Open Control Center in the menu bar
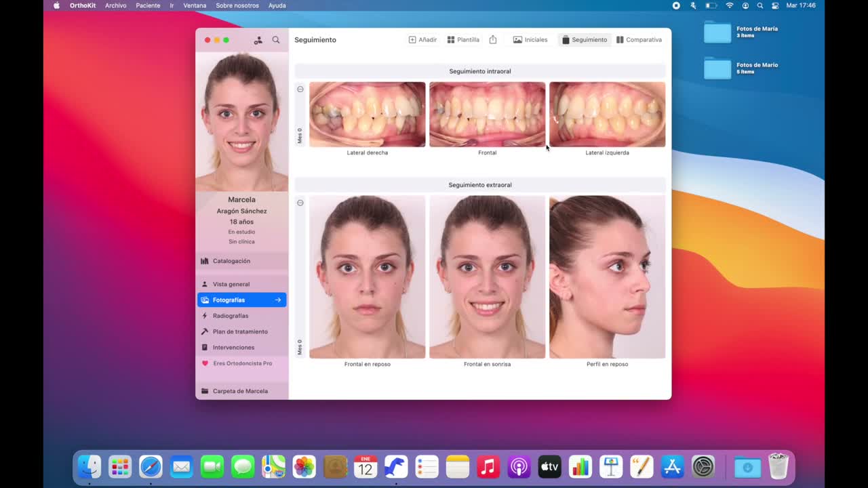The height and width of the screenshot is (488, 868). [x=775, y=5]
